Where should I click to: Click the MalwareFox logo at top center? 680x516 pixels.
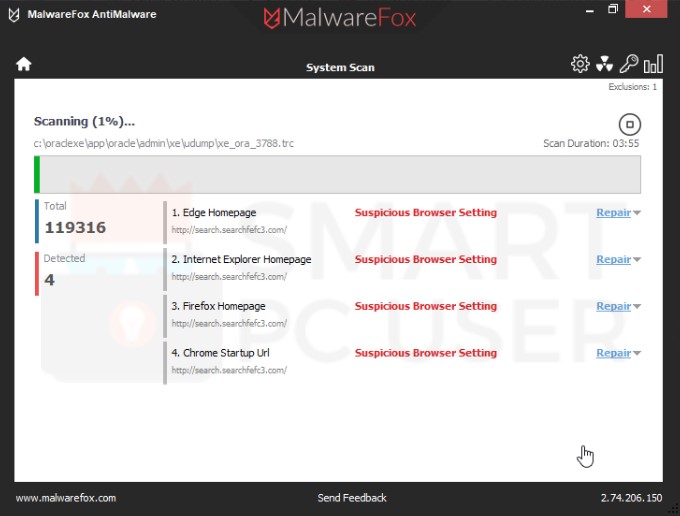tap(340, 18)
